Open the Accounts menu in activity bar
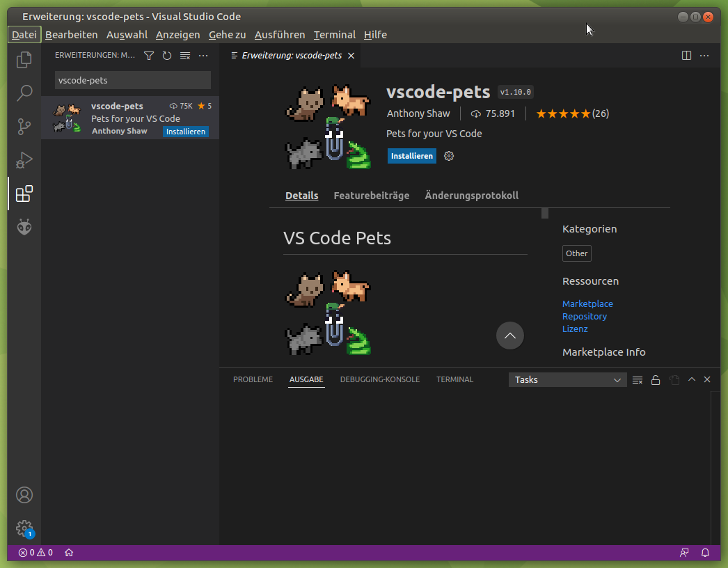 click(24, 495)
